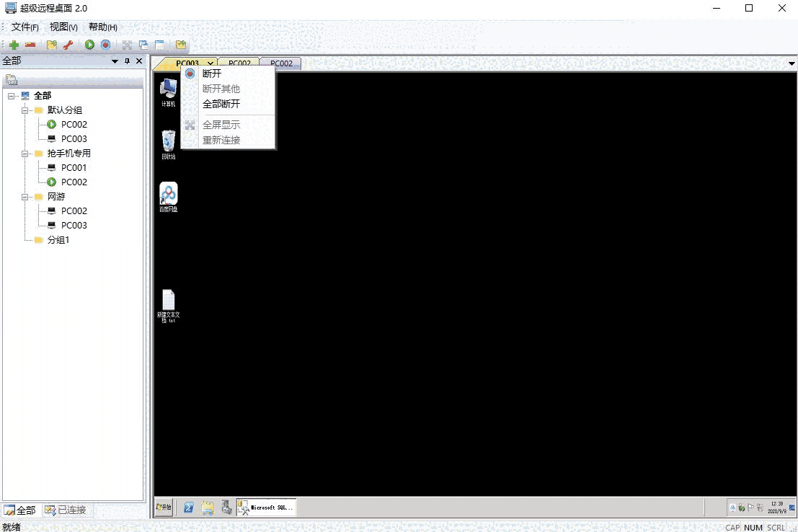
Task: Open the tab list arrow on the right of the tab strip
Action: pyautogui.click(x=792, y=63)
